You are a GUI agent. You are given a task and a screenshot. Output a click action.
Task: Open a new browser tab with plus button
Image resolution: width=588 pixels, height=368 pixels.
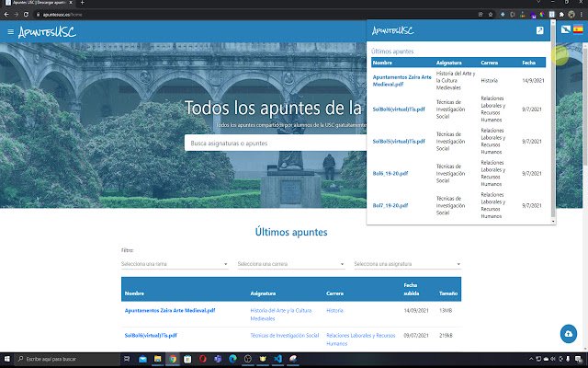[x=82, y=3]
